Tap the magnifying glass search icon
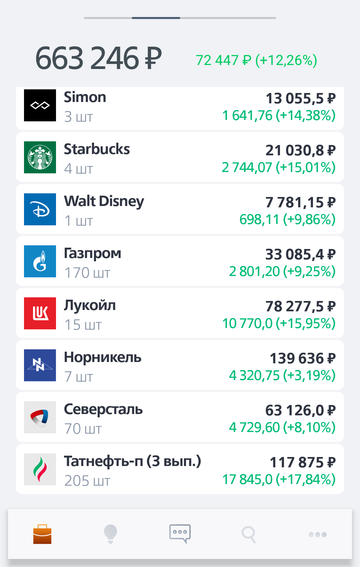The image size is (360, 567). tap(249, 534)
